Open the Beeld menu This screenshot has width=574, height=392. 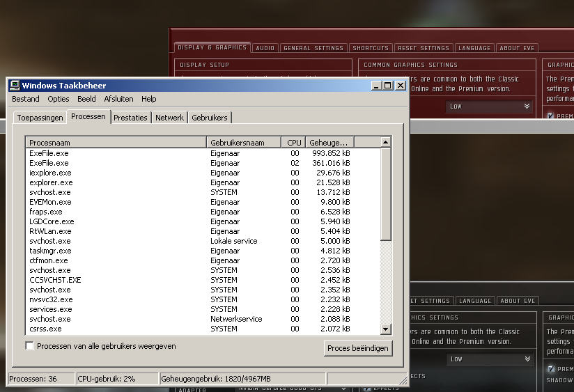coord(86,99)
